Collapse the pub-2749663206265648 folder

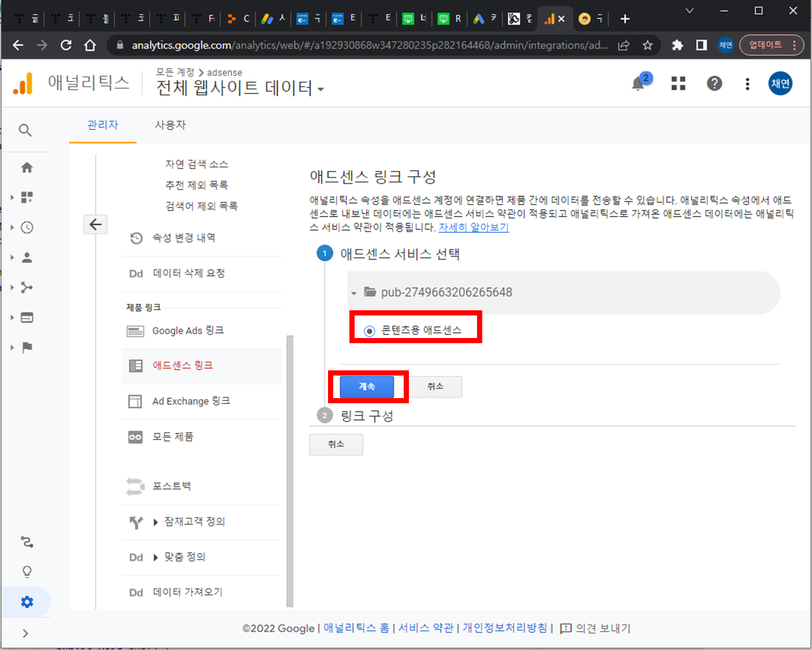point(353,294)
